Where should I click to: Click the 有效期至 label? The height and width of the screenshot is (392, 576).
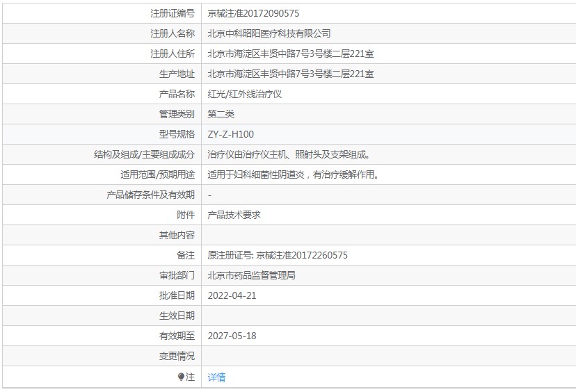tap(177, 336)
